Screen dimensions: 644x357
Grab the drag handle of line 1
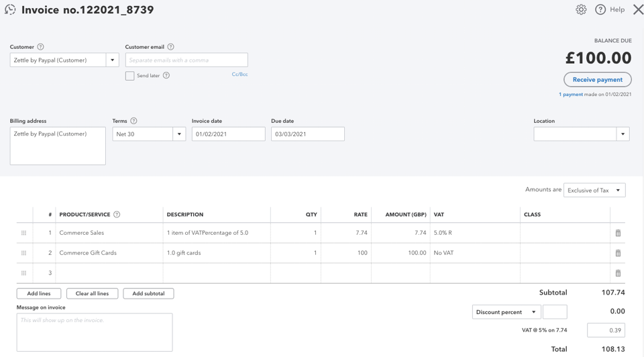pos(24,233)
